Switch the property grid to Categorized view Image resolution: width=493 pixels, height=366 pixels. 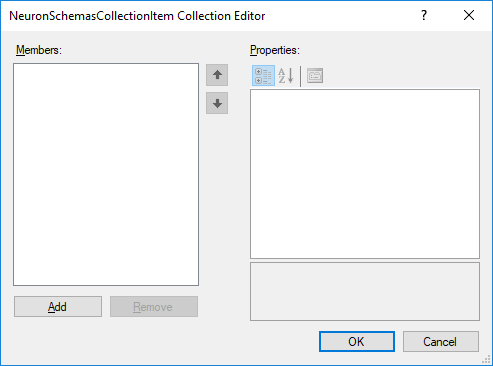point(263,76)
